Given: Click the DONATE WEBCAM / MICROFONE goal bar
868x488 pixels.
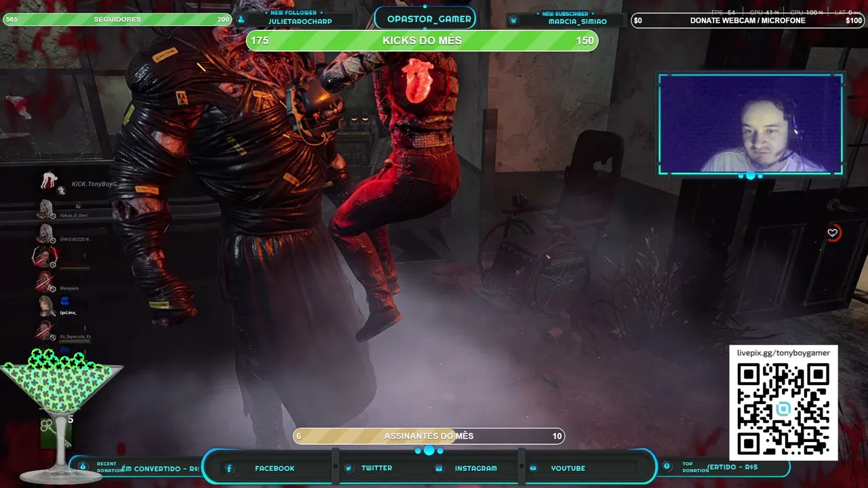Looking at the screenshot, I should pyautogui.click(x=748, y=20).
